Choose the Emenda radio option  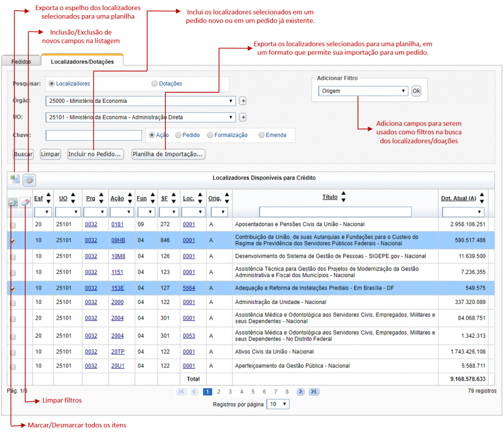click(x=262, y=135)
